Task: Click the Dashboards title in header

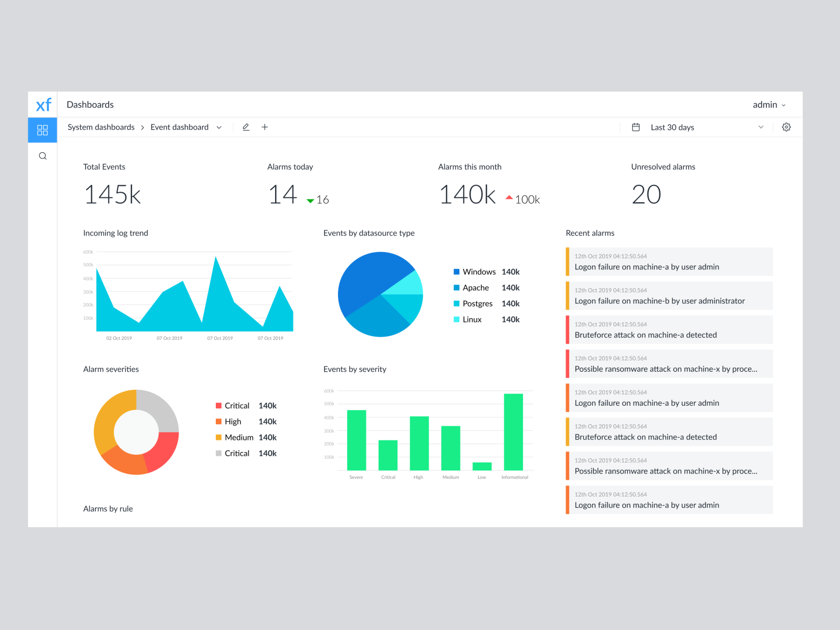Action: 90,104
